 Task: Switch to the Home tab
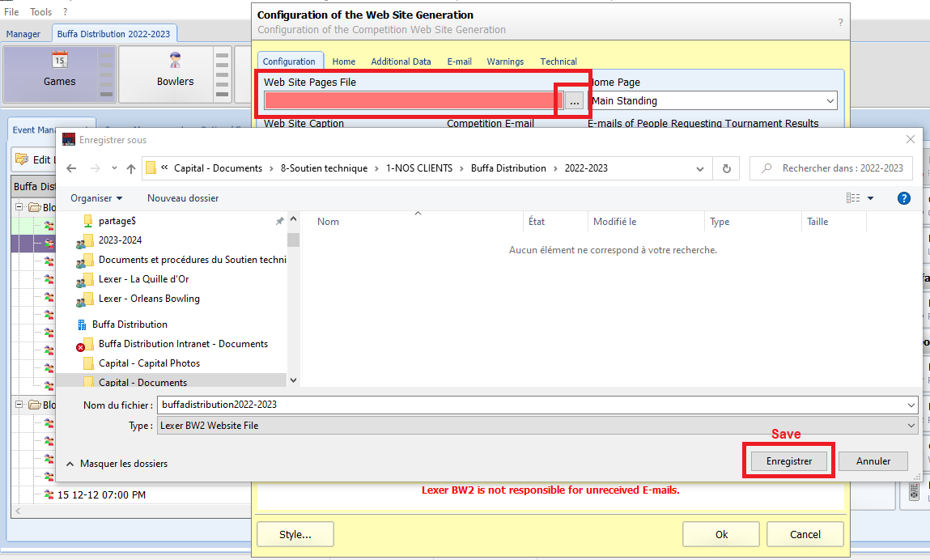click(x=344, y=62)
